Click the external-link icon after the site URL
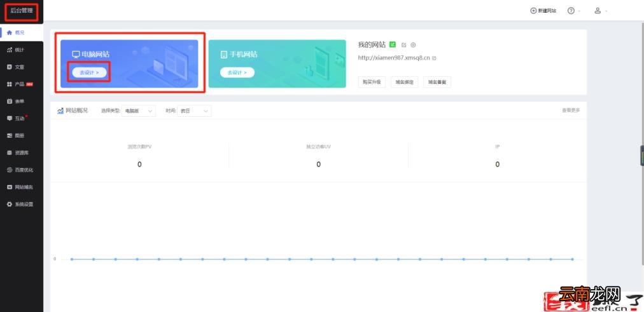The width and height of the screenshot is (644, 312). pyautogui.click(x=434, y=58)
